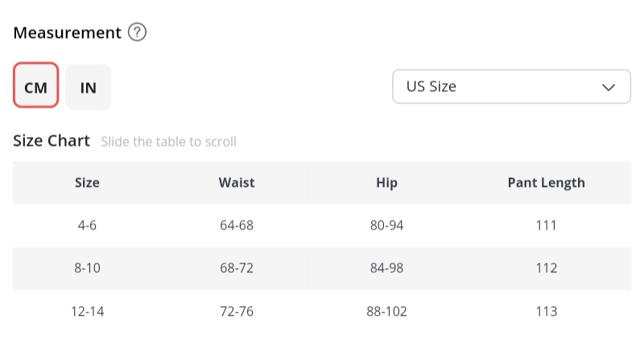This screenshot has height=361, width=644.
Task: Click the 'Slide the table to scroll' hint
Action: pos(168,142)
